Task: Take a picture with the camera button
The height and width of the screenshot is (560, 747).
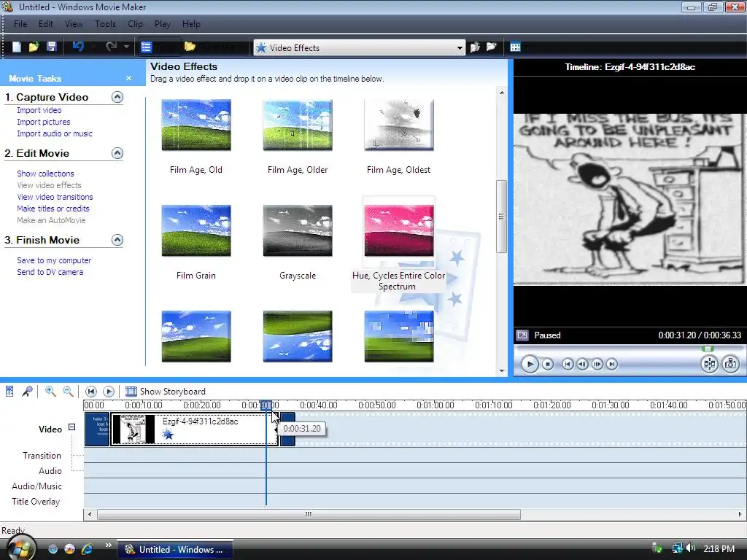Action: (731, 365)
